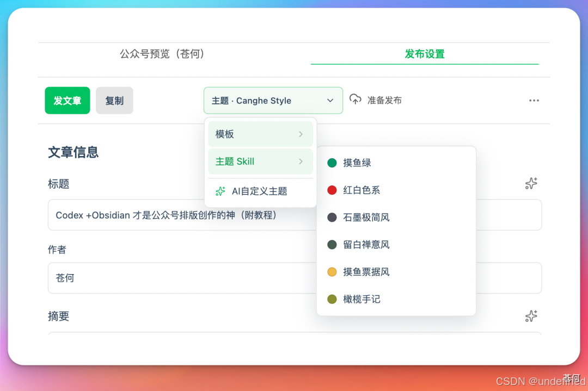This screenshot has height=391, width=588.
Task: Choose AI自定义主题 from the menu
Action: click(x=260, y=191)
